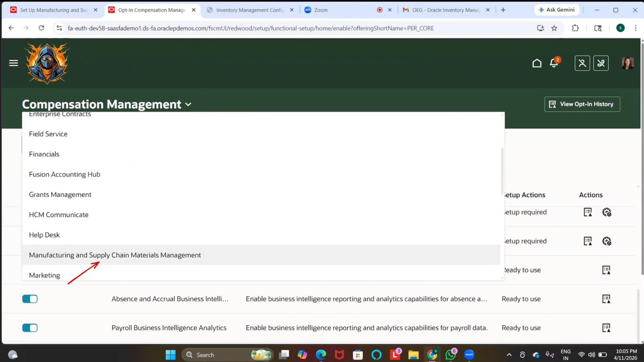
Task: Click install app icon in address bar
Action: pos(540,28)
